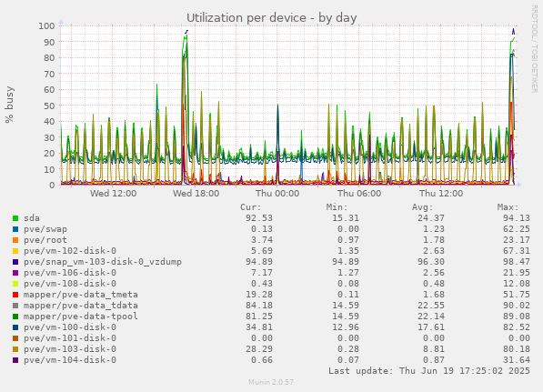Click tmeta current value 19.28
The height and width of the screenshot is (392, 543).
259,295
